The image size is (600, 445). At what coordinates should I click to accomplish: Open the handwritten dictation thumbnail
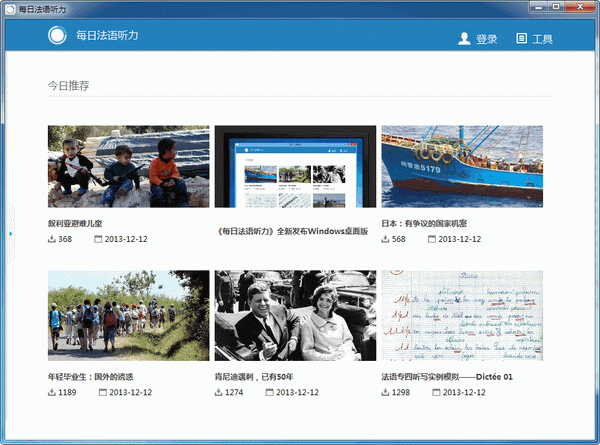tap(461, 315)
